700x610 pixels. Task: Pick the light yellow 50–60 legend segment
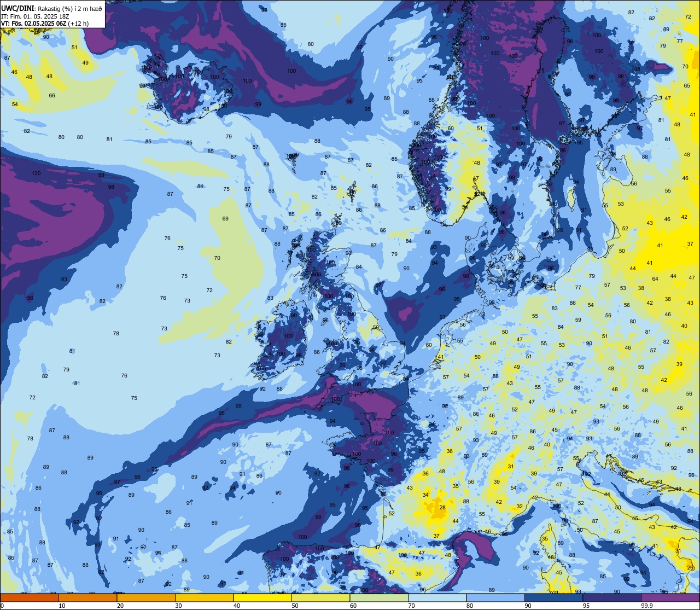click(321, 598)
